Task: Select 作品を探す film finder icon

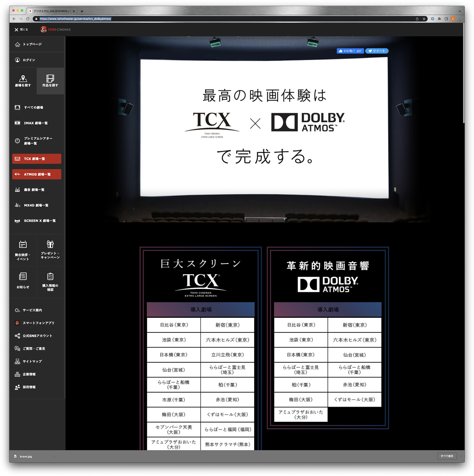Action: 50,81
